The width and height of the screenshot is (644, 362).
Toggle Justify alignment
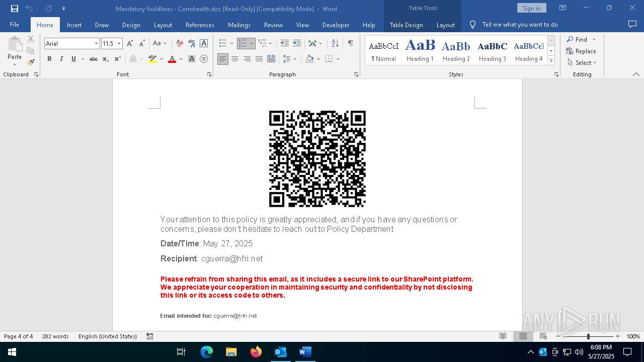(259, 59)
